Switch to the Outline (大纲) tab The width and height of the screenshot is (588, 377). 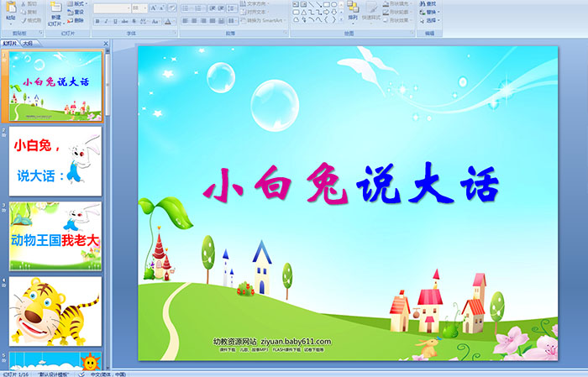[29, 42]
